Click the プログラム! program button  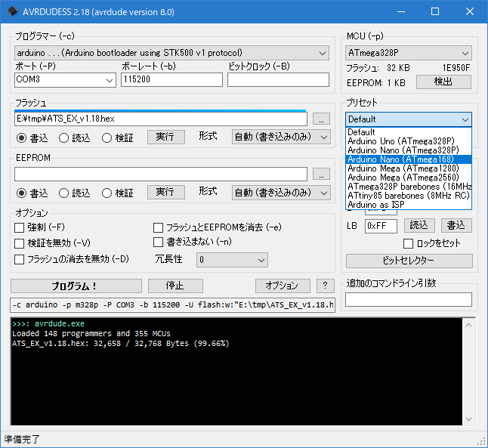click(76, 286)
